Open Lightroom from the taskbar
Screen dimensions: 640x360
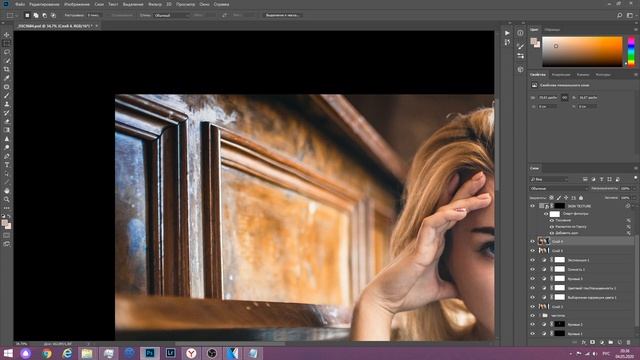click(x=170, y=353)
